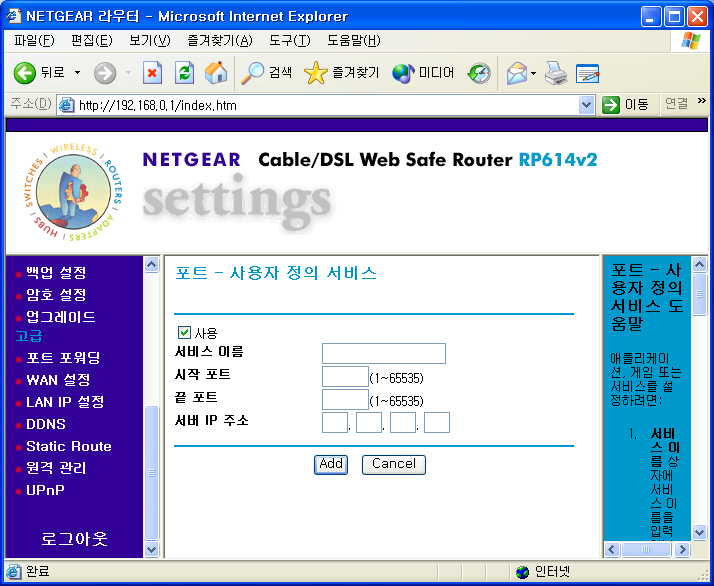
Task: Open the Search (검색) toolbar button
Action: click(x=266, y=73)
